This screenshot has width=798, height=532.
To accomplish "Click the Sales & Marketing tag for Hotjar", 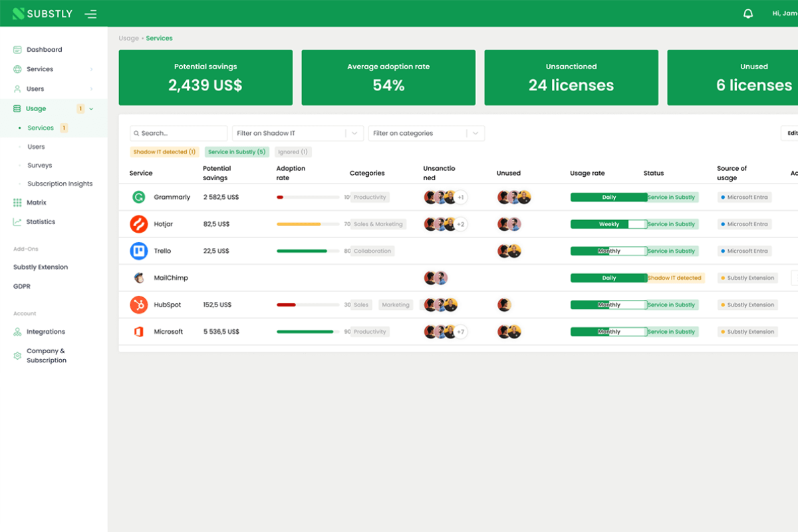I will coord(378,224).
